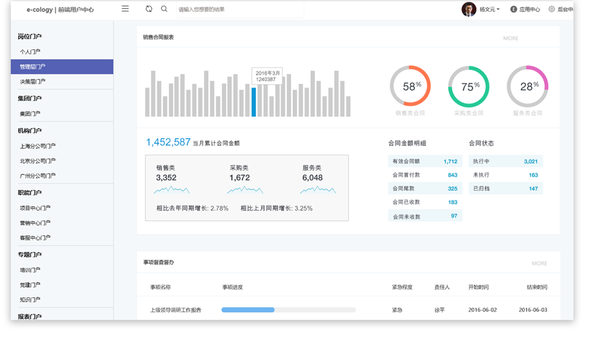Click MORE in 销售合同报表 panel
The width and height of the screenshot is (593, 364).
[511, 38]
